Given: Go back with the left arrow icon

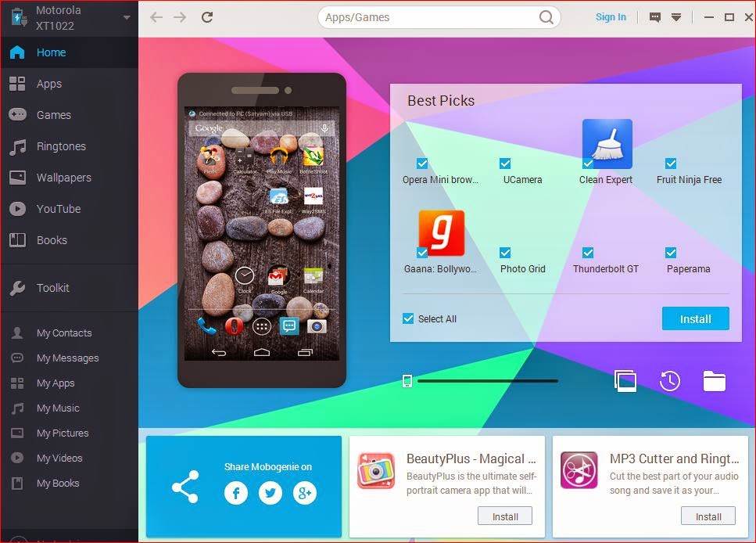Looking at the screenshot, I should coord(156,17).
